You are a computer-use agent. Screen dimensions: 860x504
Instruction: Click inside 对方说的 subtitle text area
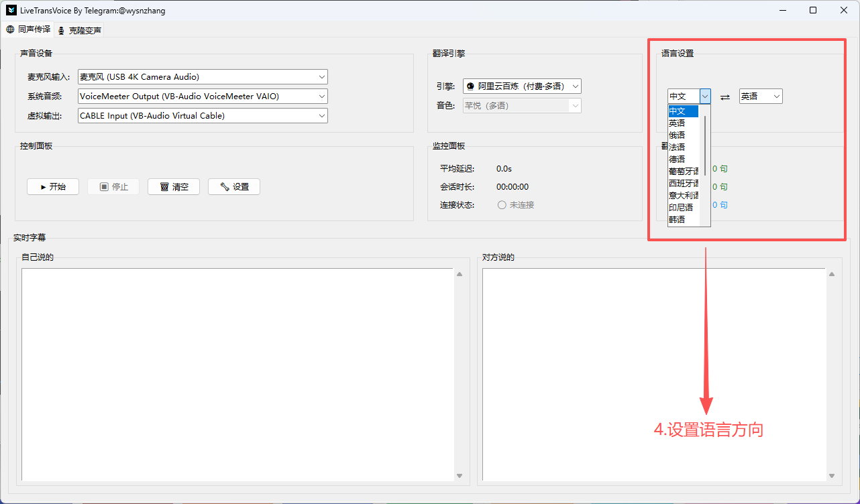coord(654,374)
